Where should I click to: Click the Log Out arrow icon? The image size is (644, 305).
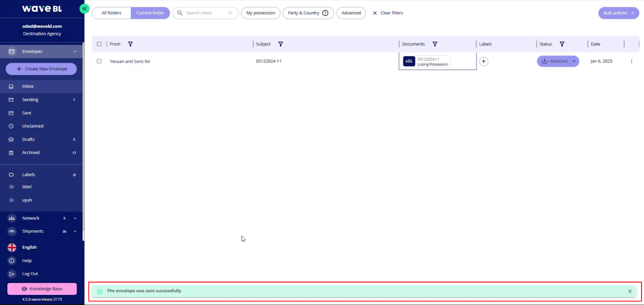12,274
